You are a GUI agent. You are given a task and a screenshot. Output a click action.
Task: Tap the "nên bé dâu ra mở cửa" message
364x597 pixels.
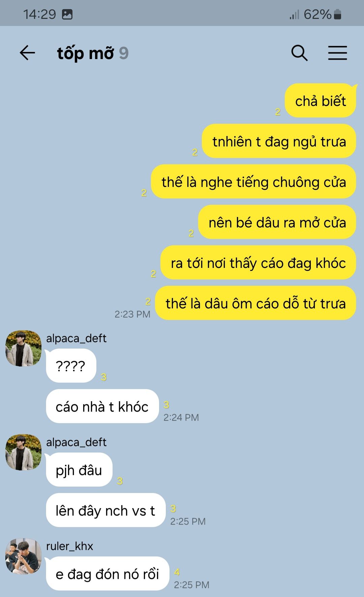tap(277, 222)
